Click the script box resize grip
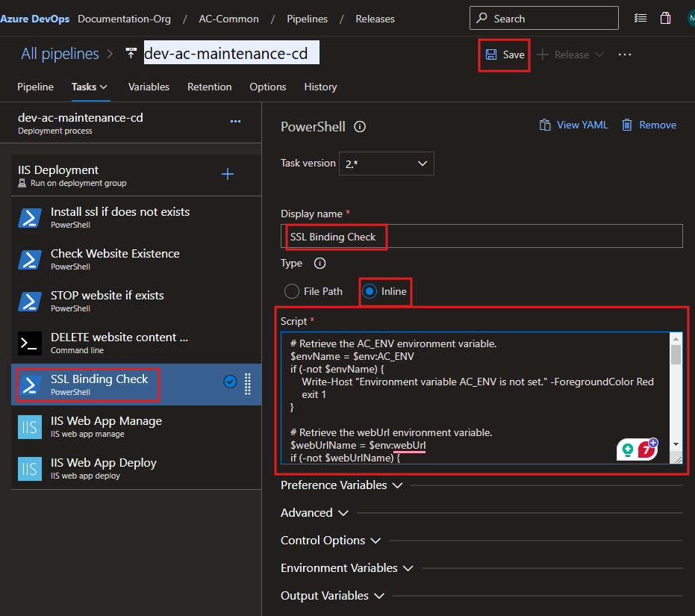 point(678,460)
